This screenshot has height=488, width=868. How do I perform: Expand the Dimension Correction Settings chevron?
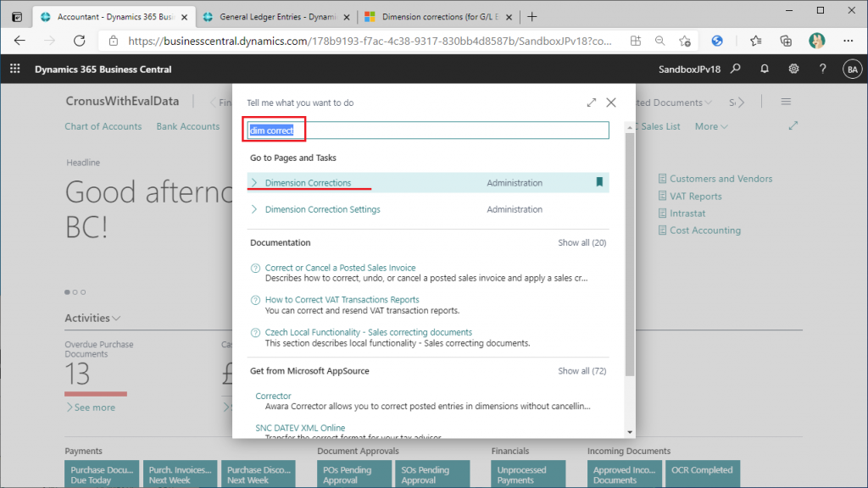coord(254,209)
